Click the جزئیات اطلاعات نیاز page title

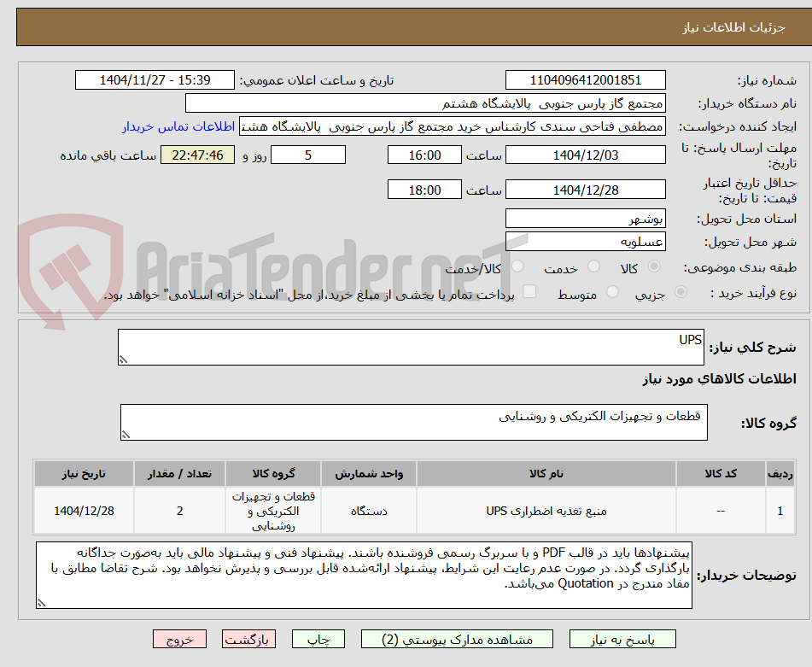(x=733, y=27)
